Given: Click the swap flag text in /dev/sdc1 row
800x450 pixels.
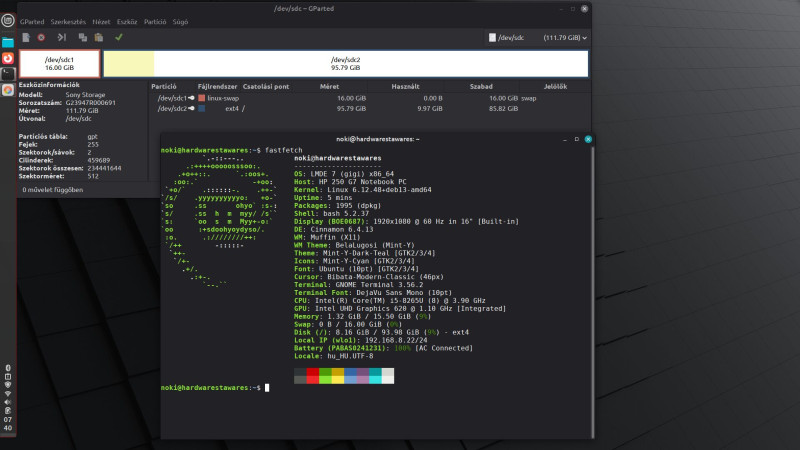Looking at the screenshot, I should 529,98.
